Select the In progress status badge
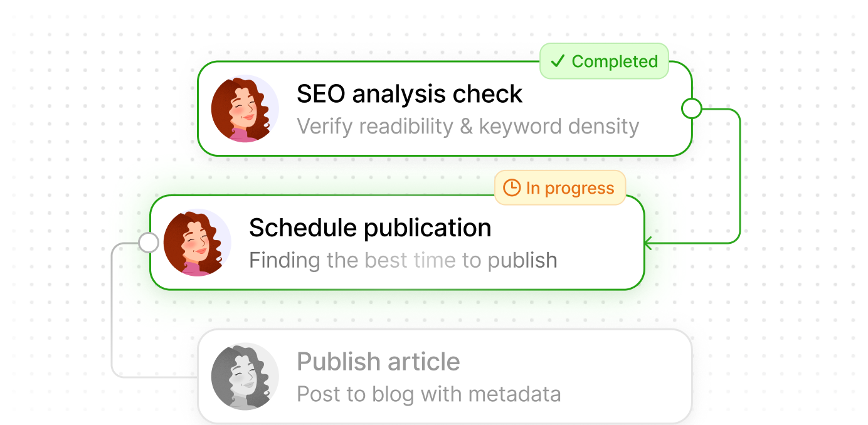Viewport: 868px width, 425px height. tap(560, 188)
